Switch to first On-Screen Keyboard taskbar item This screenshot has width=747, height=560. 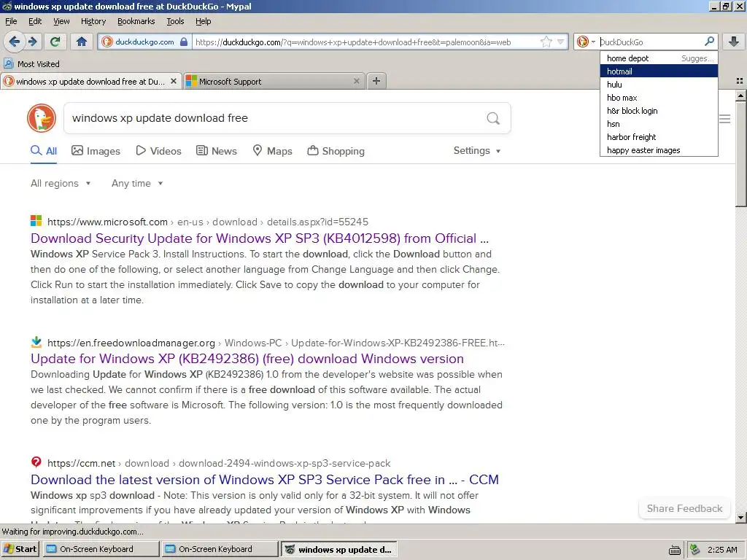click(101, 549)
